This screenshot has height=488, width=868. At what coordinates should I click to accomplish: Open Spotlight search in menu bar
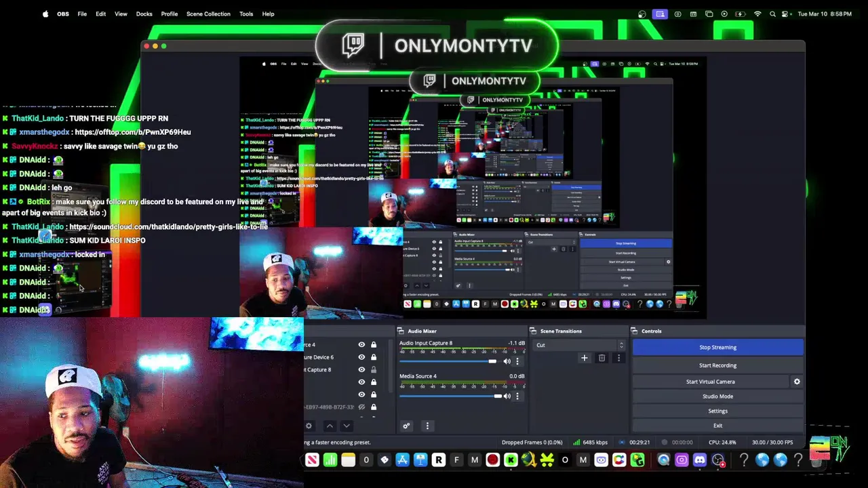click(x=772, y=14)
